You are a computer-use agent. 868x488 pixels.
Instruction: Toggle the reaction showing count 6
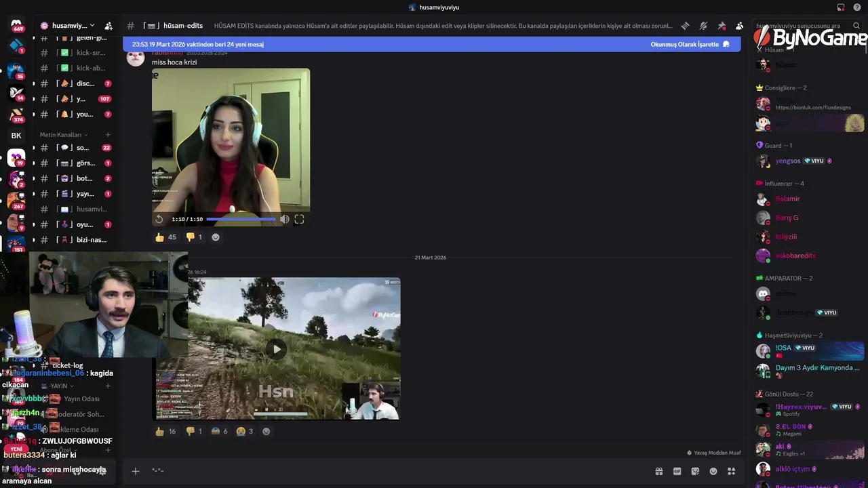click(x=220, y=431)
